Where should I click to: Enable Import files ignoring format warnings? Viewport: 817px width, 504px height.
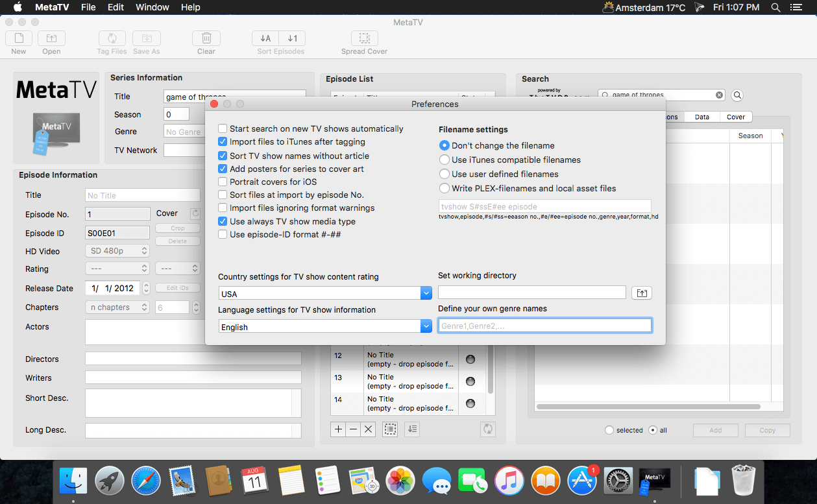[x=223, y=208]
